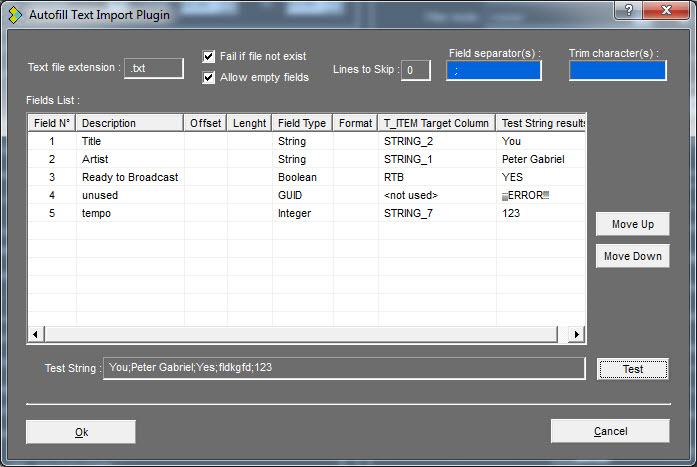
Task: Select the GUID field type cell
Action: [x=302, y=195]
